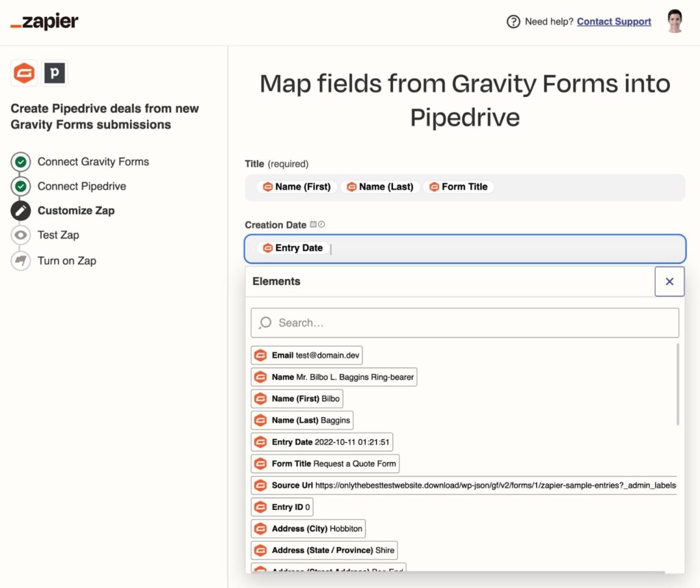Viewport: 700px width, 588px height.
Task: Insert the Email test@domain.dev element chip
Action: click(306, 355)
